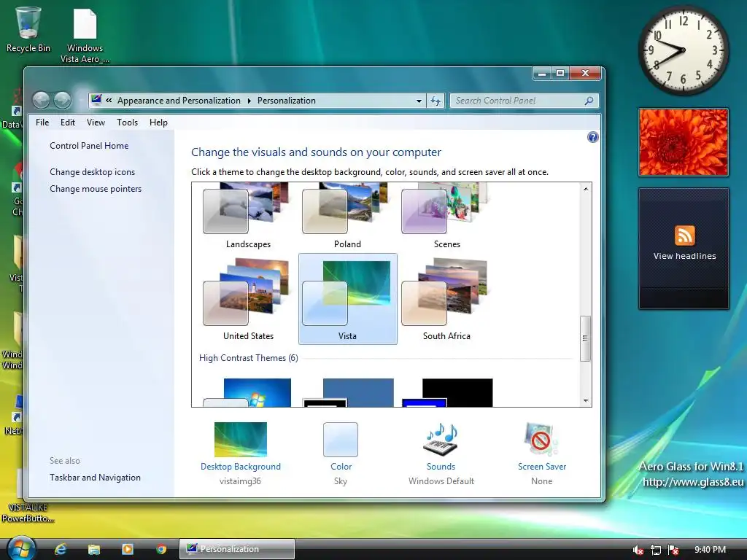
Task: Select the Windows Vista Aero file icon
Action: [x=85, y=34]
